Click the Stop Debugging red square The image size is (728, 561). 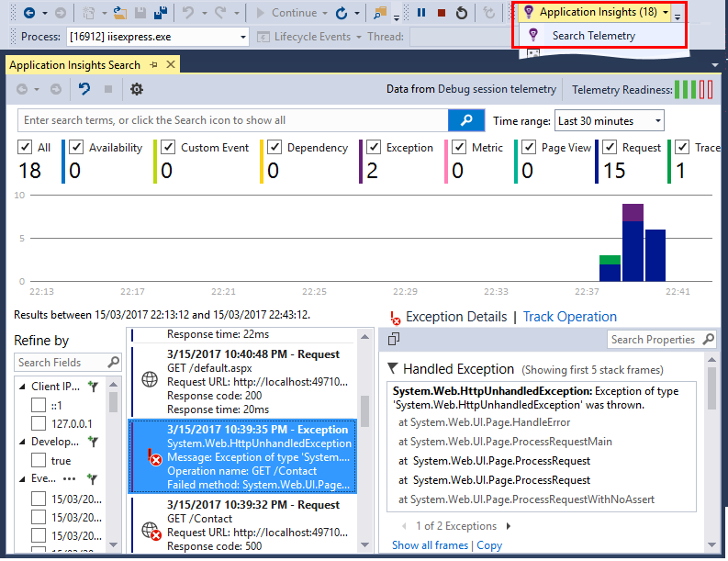(x=442, y=13)
